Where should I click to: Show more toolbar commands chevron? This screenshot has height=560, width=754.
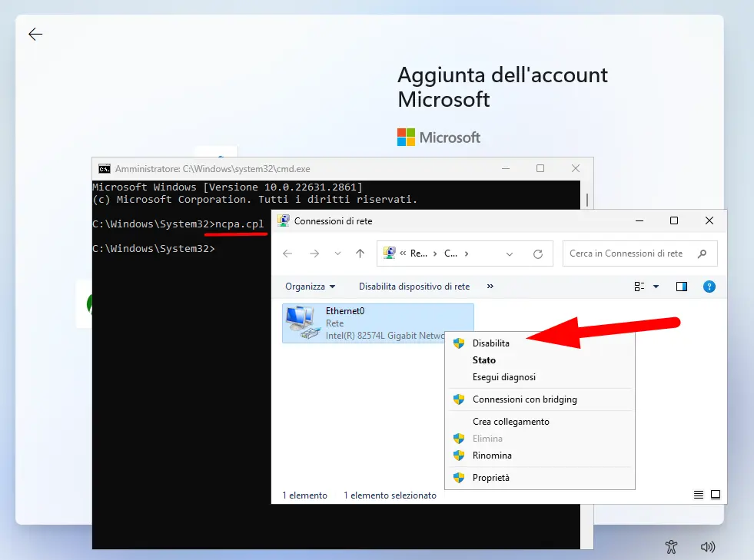[490, 286]
